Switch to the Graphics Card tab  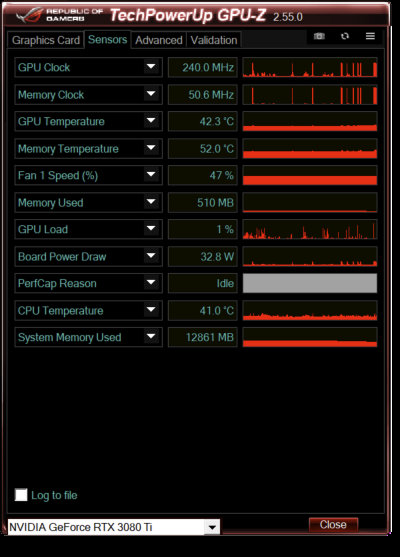point(46,40)
